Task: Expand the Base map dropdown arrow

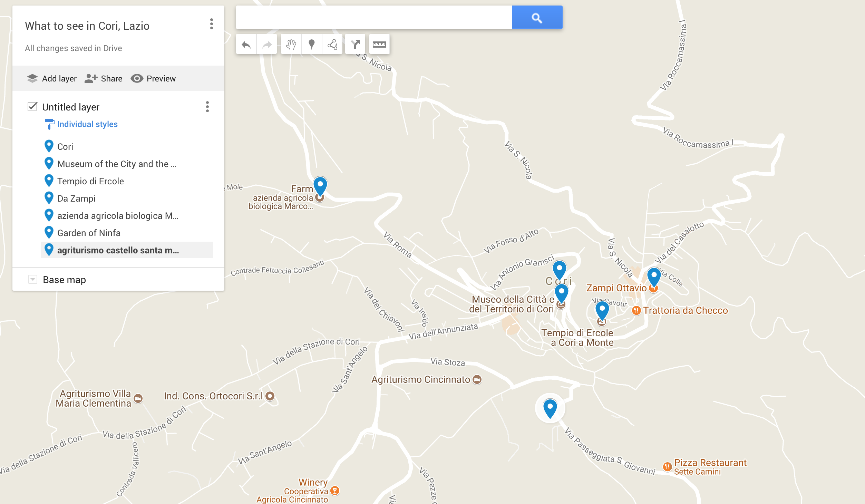Action: 33,279
